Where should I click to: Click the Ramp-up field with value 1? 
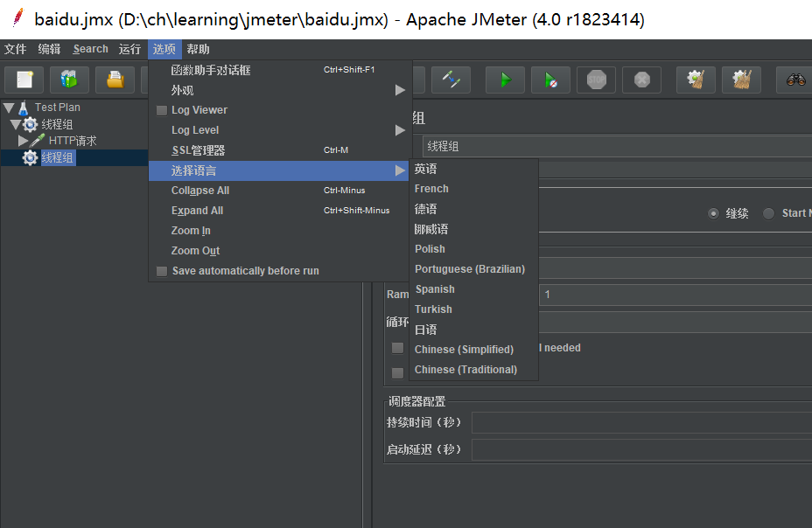click(x=675, y=295)
